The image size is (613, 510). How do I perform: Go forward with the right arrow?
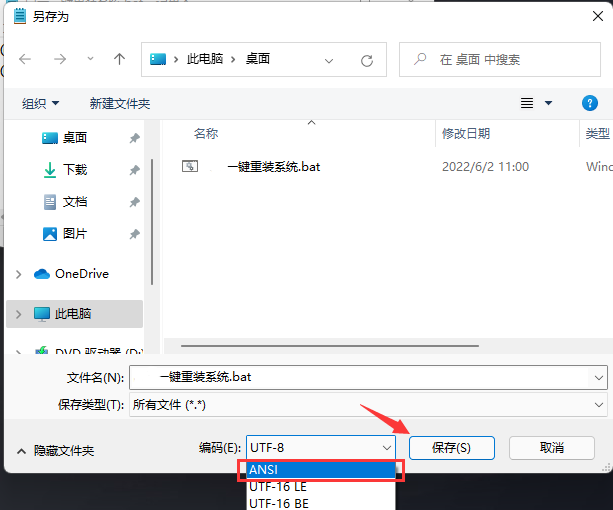pyautogui.click(x=60, y=59)
